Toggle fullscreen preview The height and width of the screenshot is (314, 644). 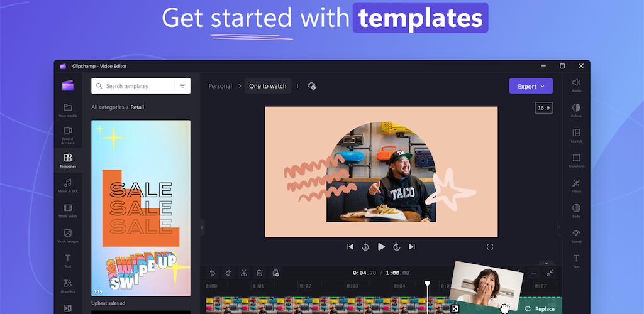(x=490, y=247)
